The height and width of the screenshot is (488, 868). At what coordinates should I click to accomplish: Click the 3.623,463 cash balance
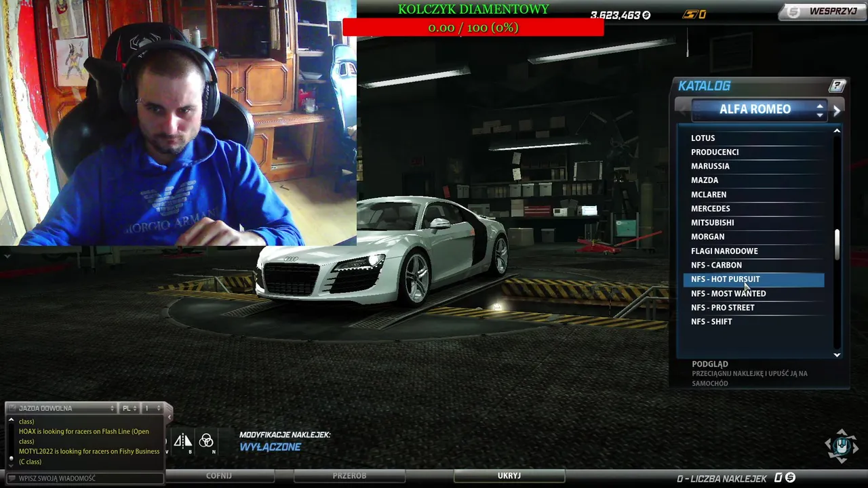point(615,15)
